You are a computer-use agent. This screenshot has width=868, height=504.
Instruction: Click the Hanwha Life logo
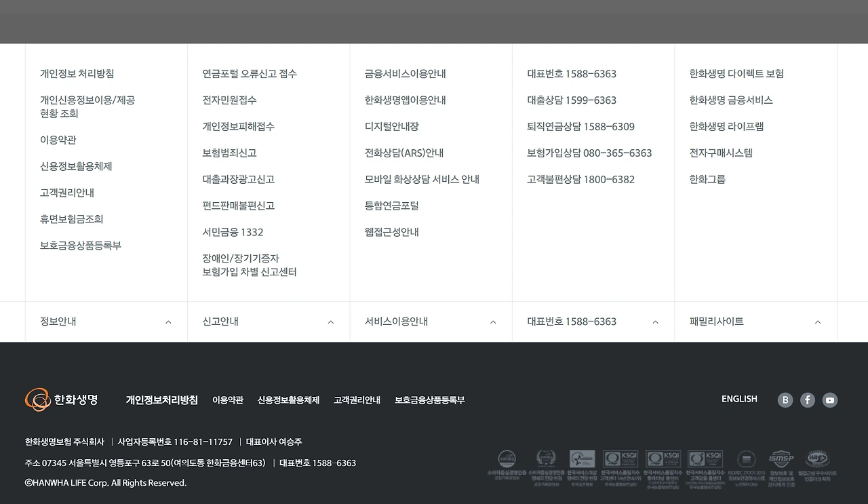61,400
